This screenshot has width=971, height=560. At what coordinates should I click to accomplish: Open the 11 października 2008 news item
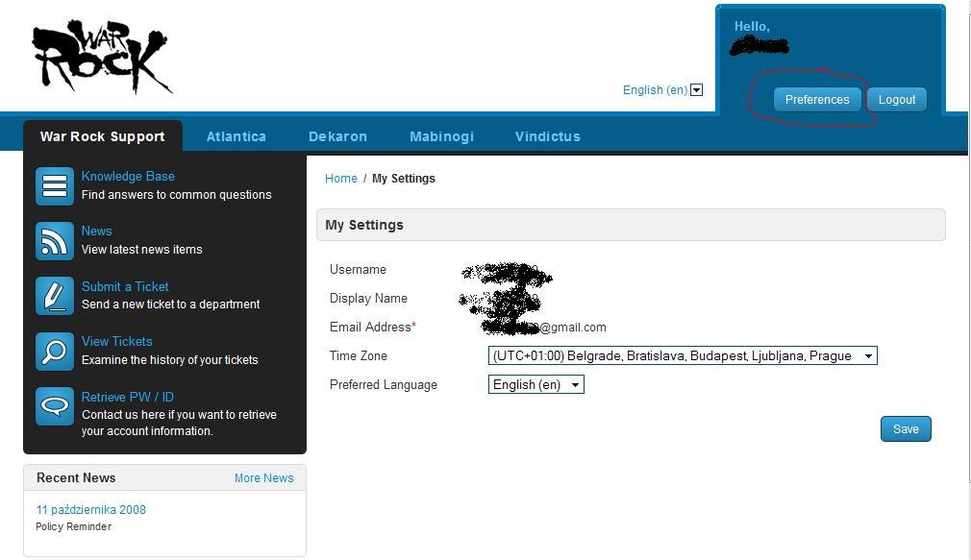point(91,510)
